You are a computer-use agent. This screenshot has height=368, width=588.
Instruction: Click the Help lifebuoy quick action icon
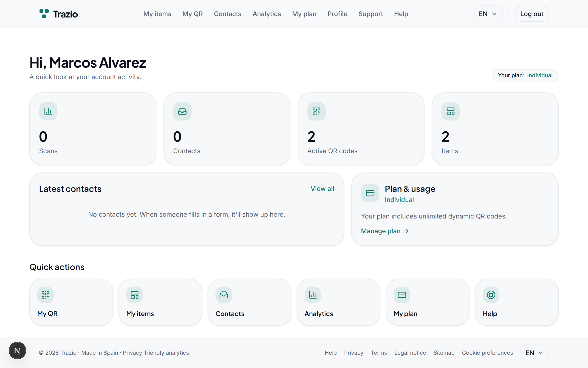[491, 295]
